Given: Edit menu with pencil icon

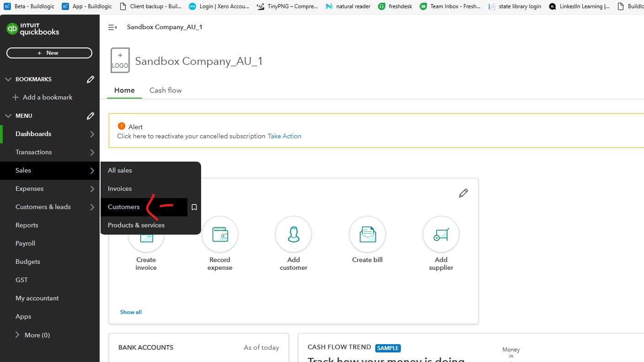Looking at the screenshot, I should [90, 116].
